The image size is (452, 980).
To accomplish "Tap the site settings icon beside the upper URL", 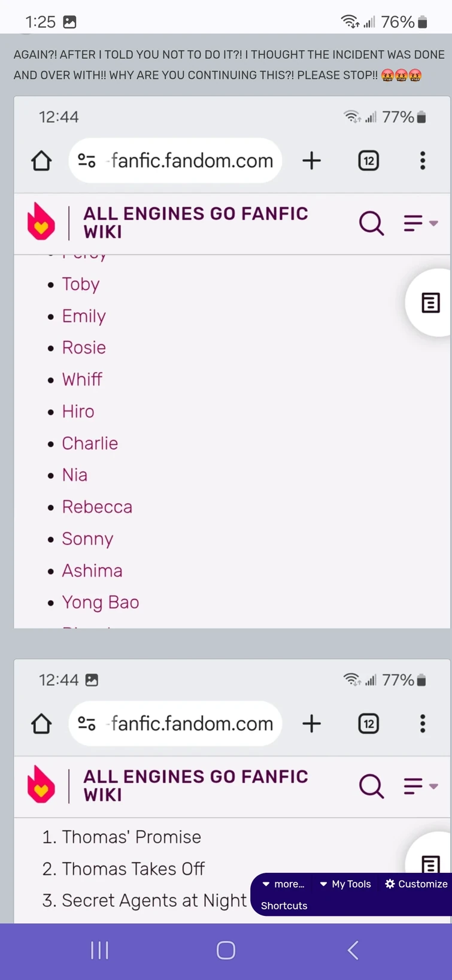I will [87, 161].
